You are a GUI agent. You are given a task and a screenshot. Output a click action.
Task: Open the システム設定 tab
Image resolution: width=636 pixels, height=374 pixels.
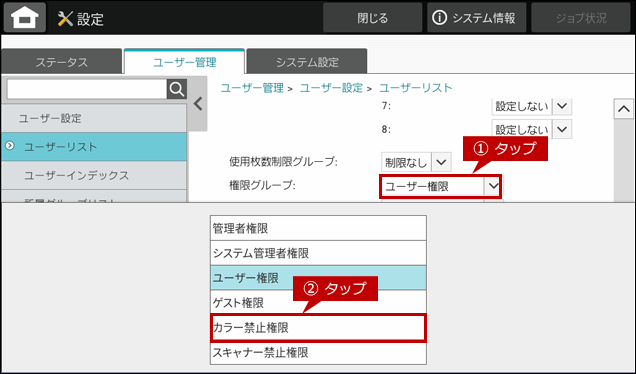click(x=307, y=62)
